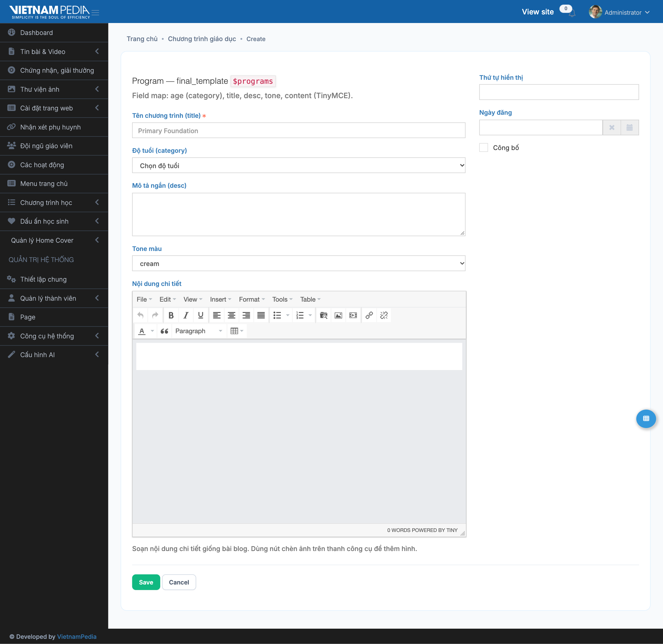This screenshot has height=644, width=663.
Task: Align text right in the editor
Action: pyautogui.click(x=246, y=315)
